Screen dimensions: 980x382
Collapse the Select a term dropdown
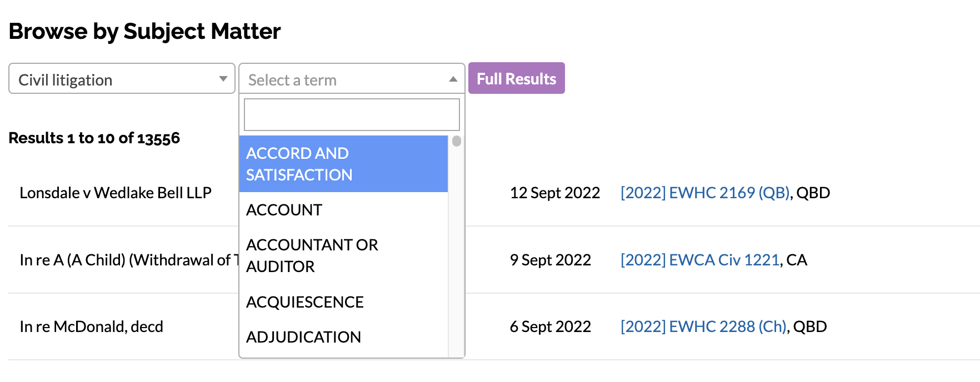click(x=344, y=79)
